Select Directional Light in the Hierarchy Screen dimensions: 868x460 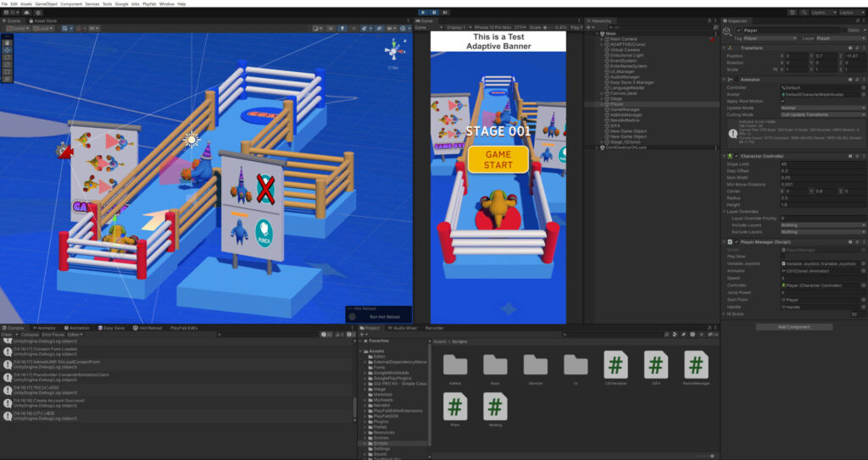626,55
